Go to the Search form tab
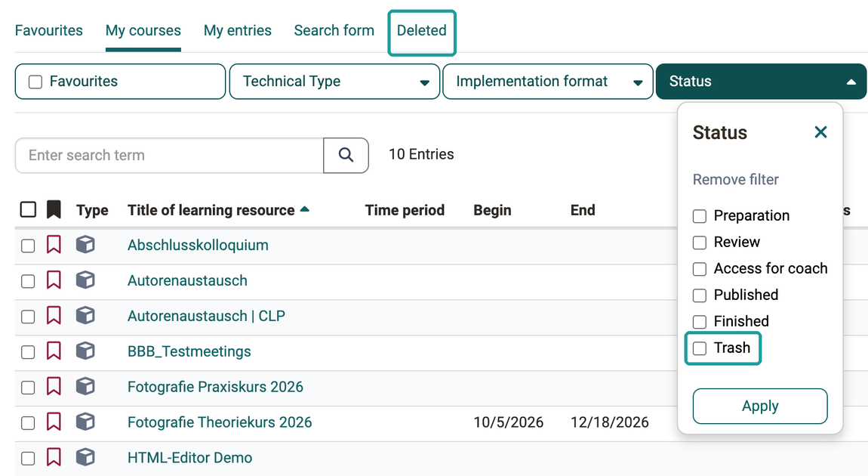This screenshot has height=476, width=868. tap(334, 30)
